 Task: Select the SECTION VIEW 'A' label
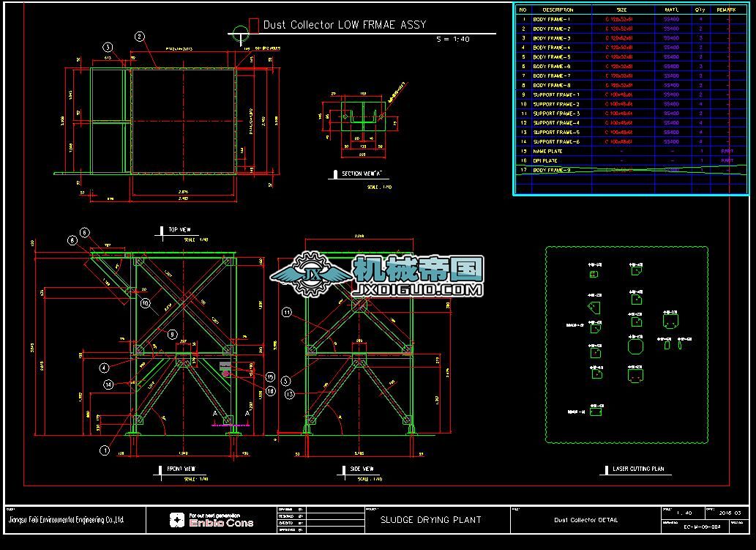point(362,174)
